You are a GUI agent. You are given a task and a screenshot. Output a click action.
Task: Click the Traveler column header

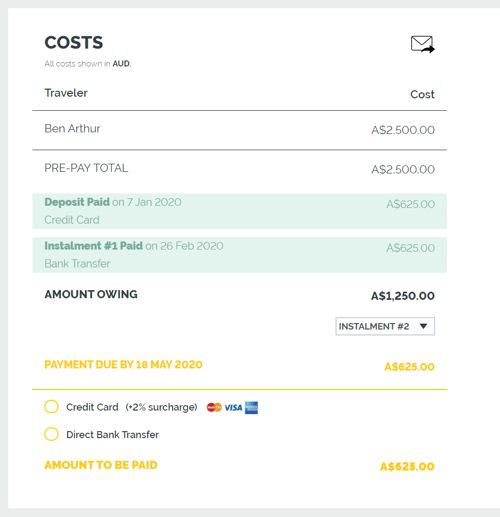click(x=66, y=93)
